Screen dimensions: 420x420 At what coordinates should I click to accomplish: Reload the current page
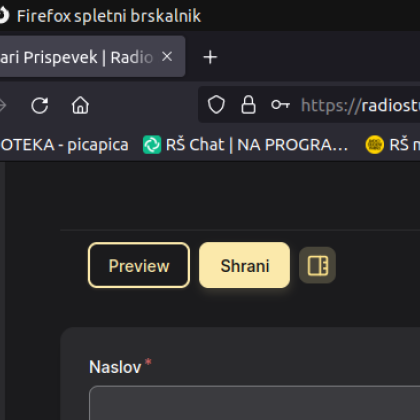click(x=40, y=106)
